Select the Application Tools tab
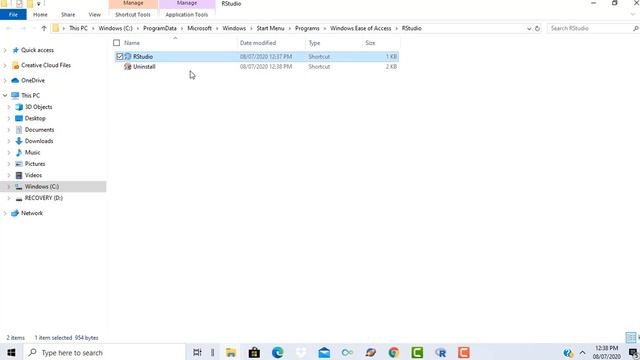 pos(187,14)
